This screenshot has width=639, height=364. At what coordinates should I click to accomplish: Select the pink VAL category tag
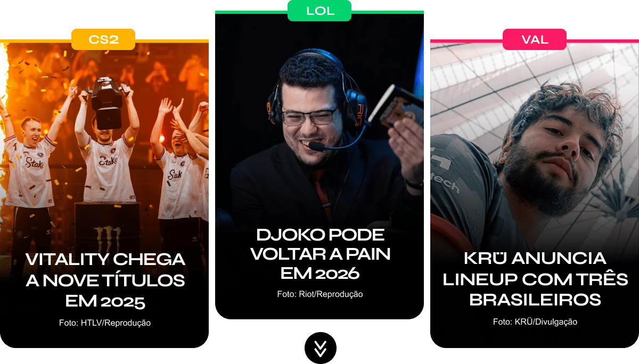click(x=535, y=39)
